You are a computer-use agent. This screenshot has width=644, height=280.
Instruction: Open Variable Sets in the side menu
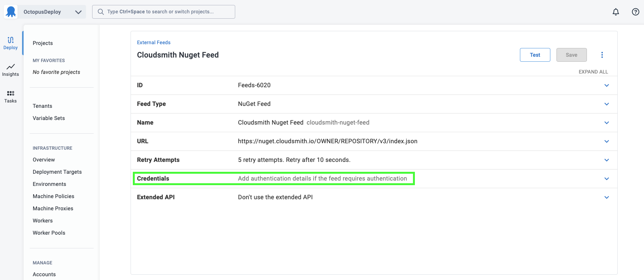(49, 118)
